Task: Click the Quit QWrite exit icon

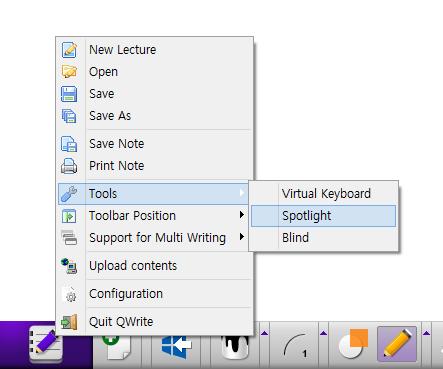Action: (x=69, y=322)
